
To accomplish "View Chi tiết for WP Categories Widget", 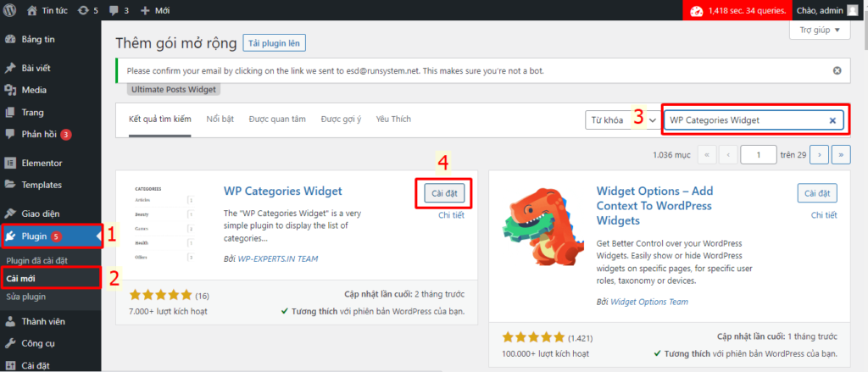I will tap(451, 215).
